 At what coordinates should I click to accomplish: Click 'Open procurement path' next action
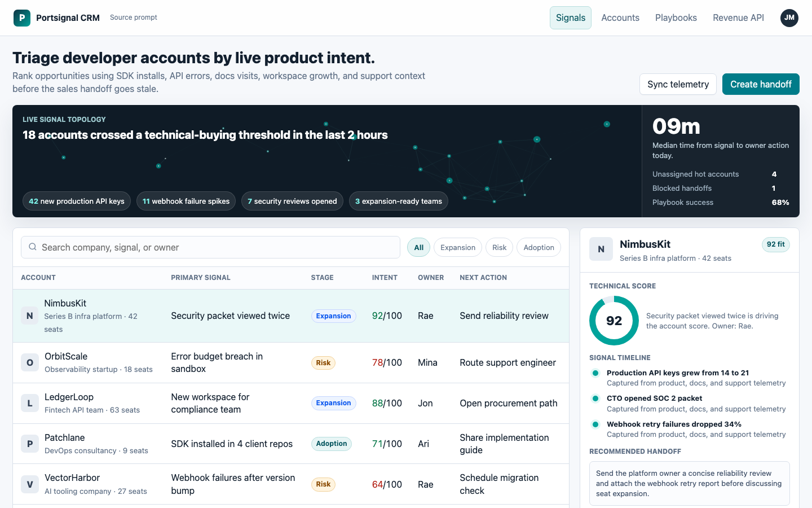coord(509,403)
